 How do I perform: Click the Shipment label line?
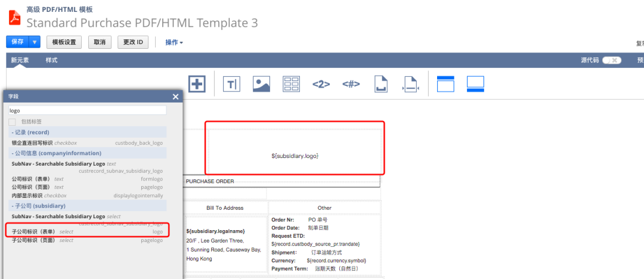tap(306, 252)
